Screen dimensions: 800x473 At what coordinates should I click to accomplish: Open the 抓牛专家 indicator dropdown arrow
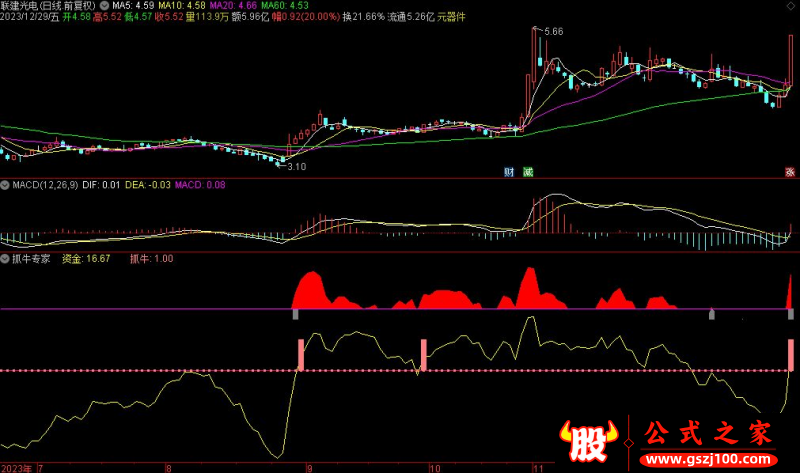point(4,258)
